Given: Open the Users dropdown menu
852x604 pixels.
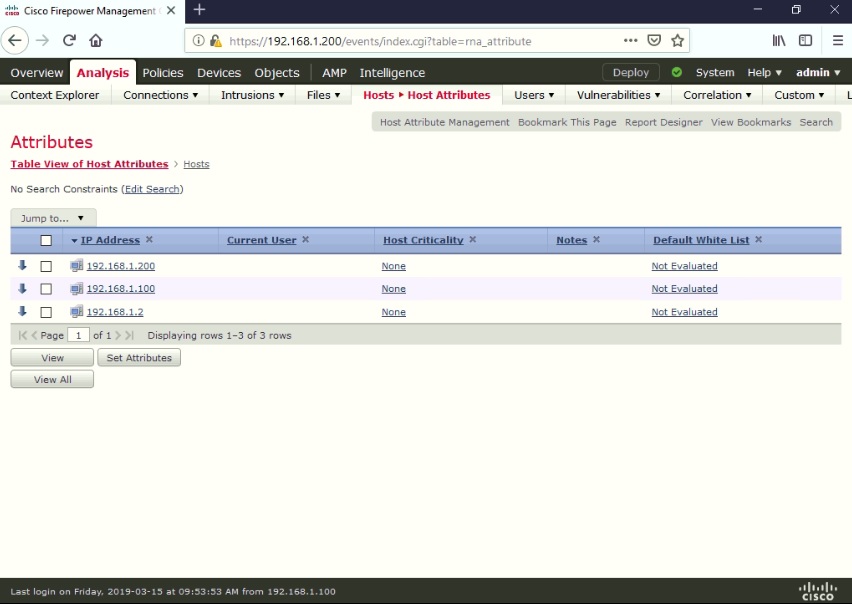Looking at the screenshot, I should point(534,95).
